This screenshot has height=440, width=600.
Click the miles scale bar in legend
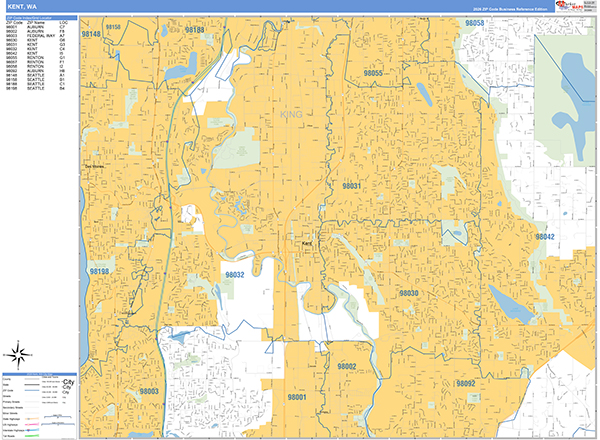click(58, 416)
